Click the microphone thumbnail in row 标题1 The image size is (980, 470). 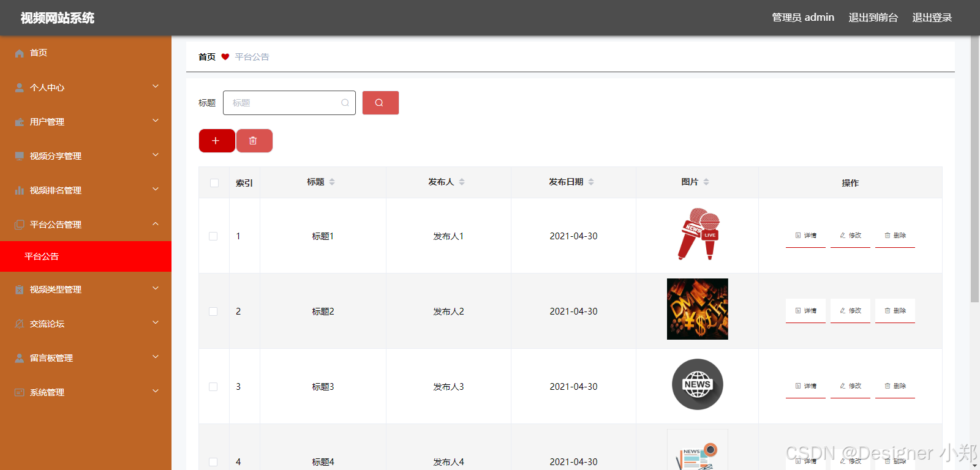tap(698, 234)
